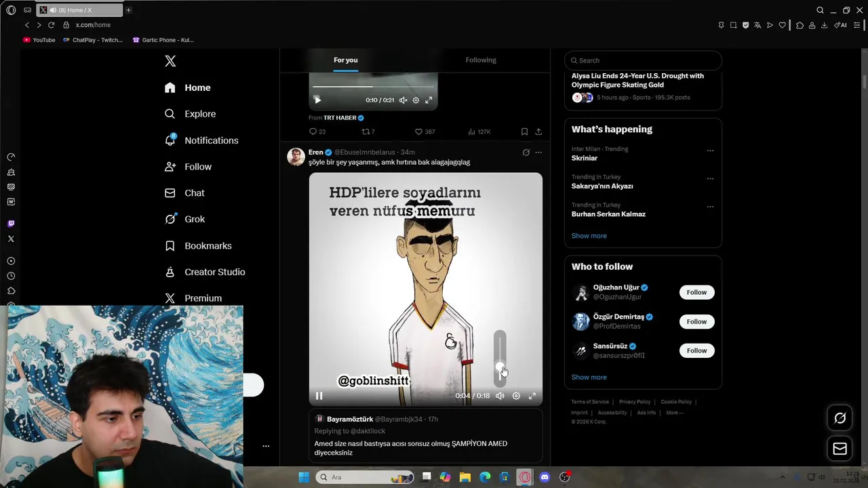The height and width of the screenshot is (488, 868).
Task: Follow Sansürsüz
Action: pyautogui.click(x=696, y=350)
